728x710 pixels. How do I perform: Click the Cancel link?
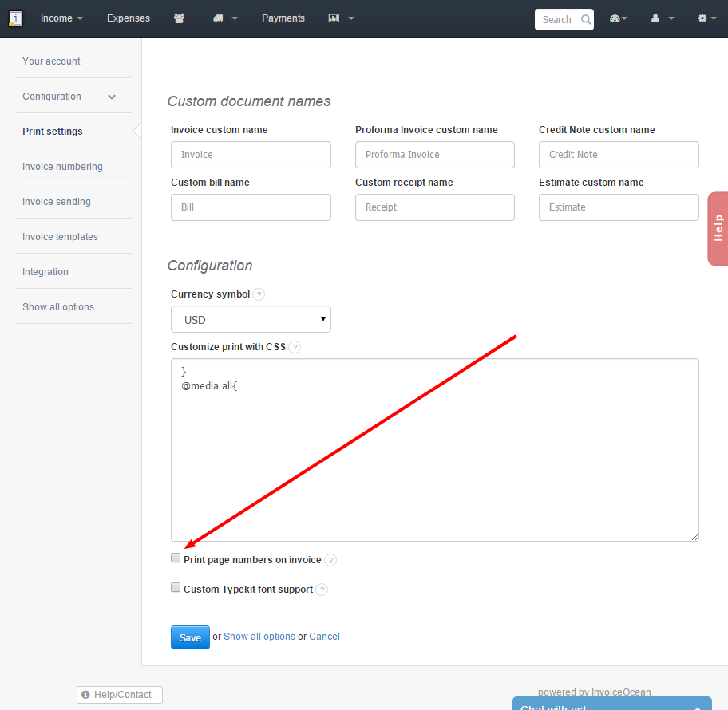point(325,637)
